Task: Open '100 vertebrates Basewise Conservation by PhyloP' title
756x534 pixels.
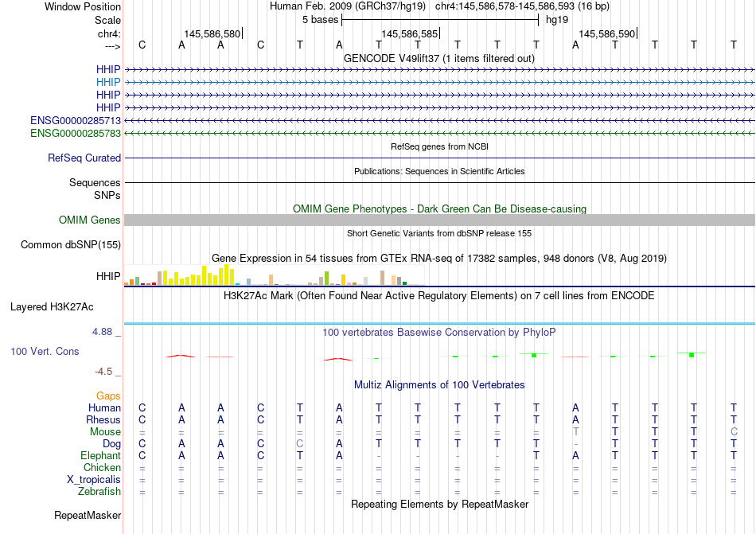Action: 439,332
